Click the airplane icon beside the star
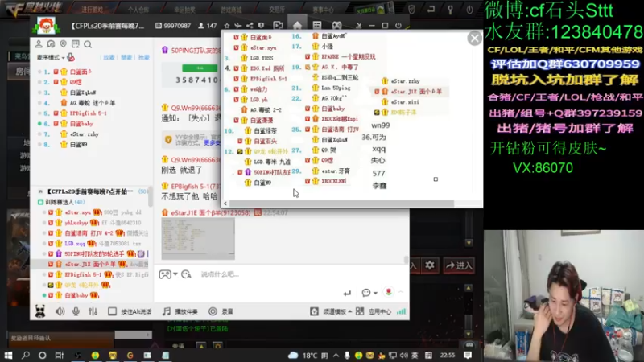Image resolution: width=644 pixels, height=362 pixels. tap(237, 26)
